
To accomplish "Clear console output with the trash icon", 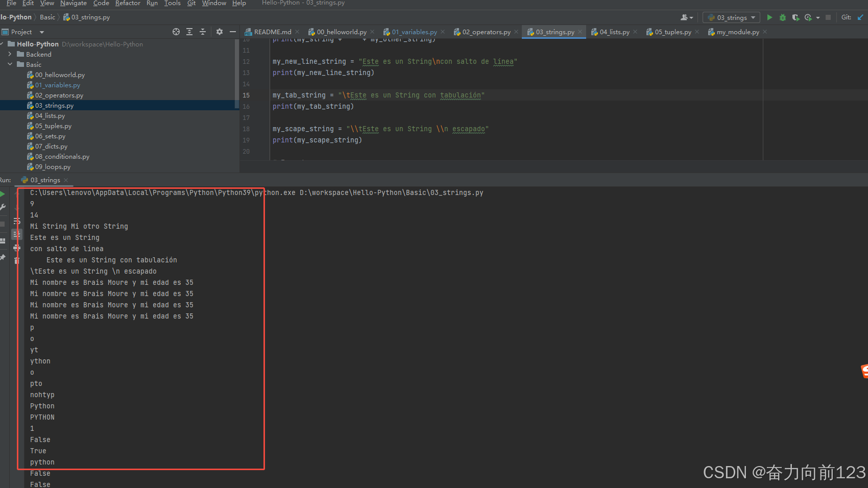I will pos(17,261).
